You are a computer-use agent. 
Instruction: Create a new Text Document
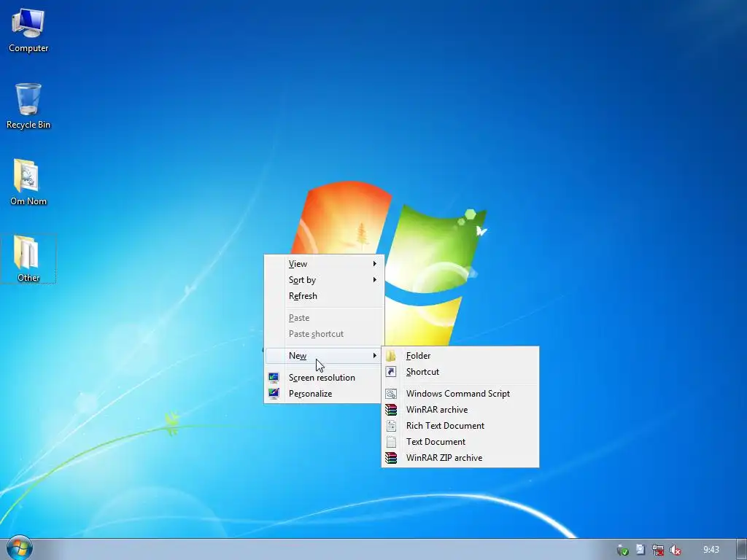[x=460, y=442]
